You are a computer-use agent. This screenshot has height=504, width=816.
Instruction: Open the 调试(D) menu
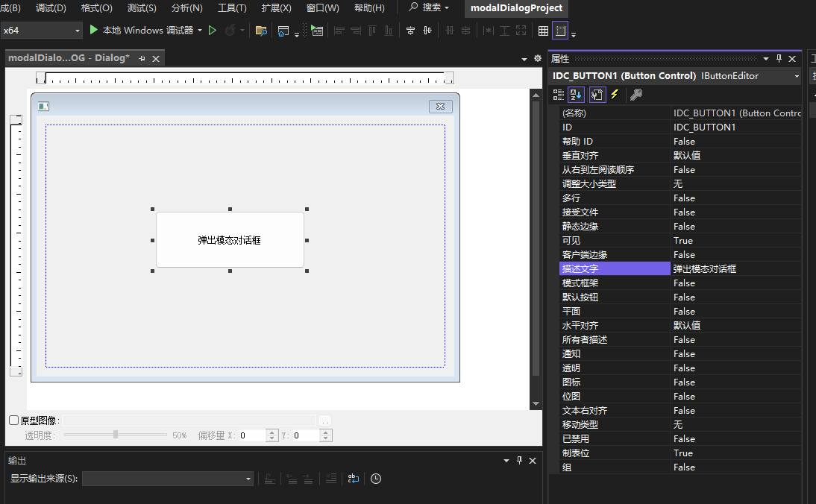click(x=51, y=8)
